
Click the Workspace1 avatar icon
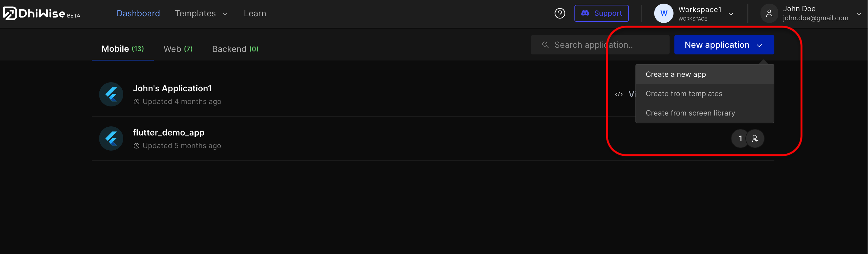click(663, 14)
